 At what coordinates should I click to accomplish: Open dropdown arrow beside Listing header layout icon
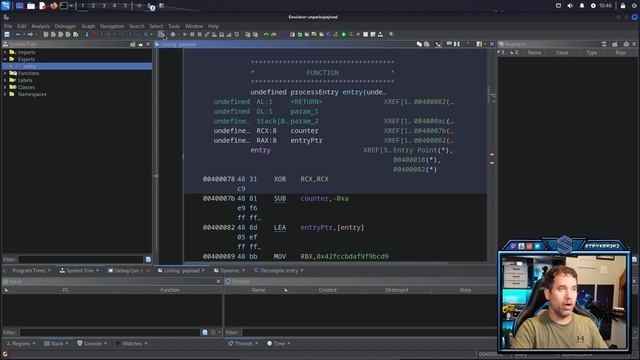click(485, 44)
